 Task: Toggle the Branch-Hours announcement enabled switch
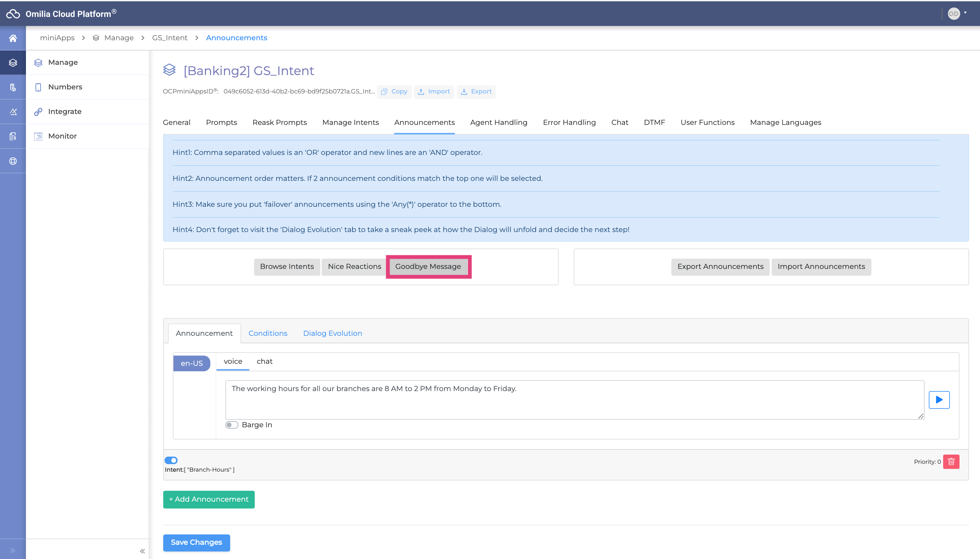point(171,460)
